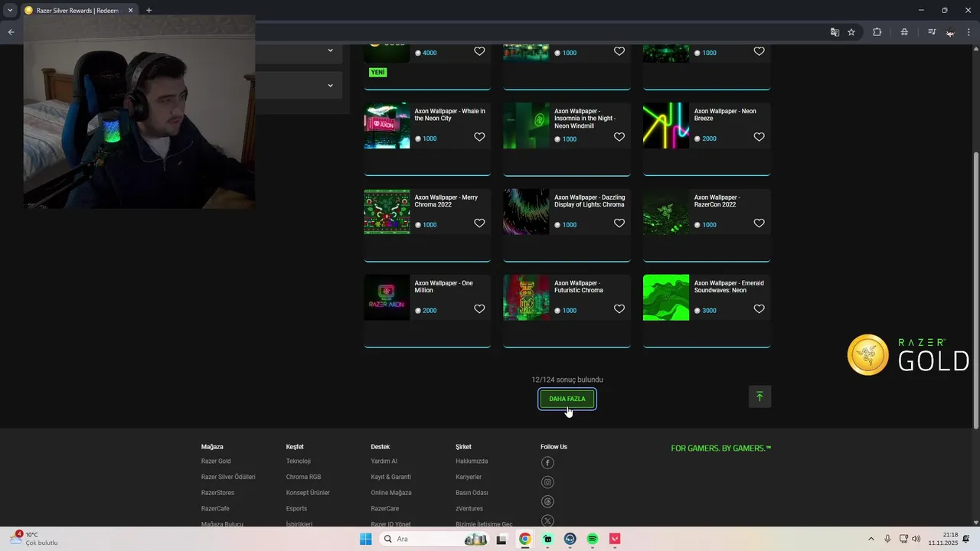Open Razer Facebook page icon

547,463
